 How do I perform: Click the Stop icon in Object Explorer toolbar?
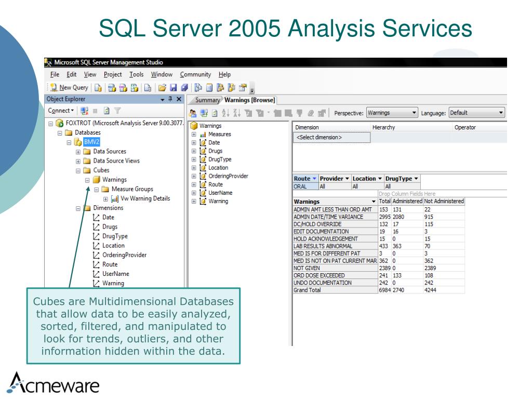(x=96, y=111)
